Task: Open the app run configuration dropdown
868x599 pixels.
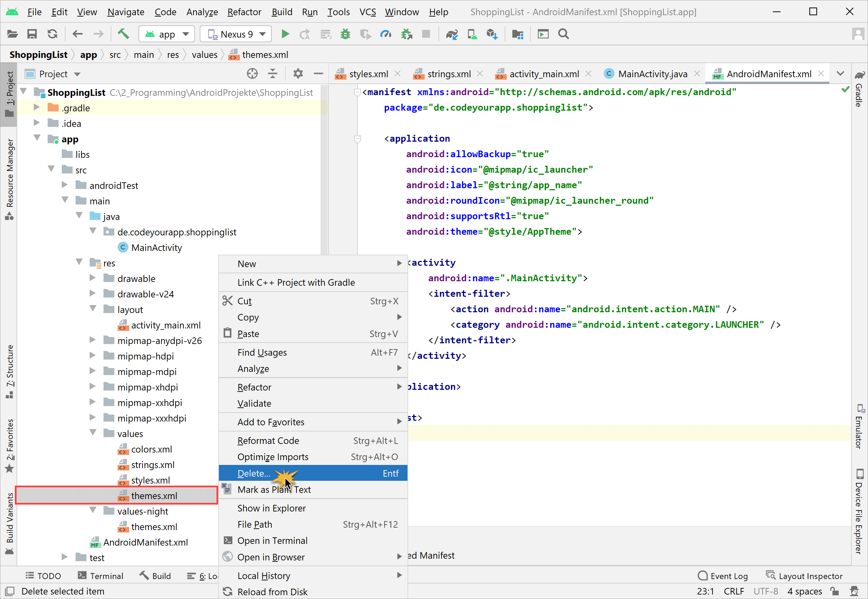Action: [167, 34]
